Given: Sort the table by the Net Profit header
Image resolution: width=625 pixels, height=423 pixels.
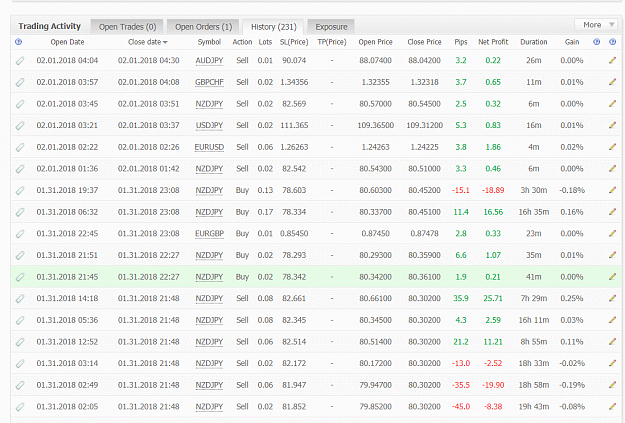Looking at the screenshot, I should [493, 42].
